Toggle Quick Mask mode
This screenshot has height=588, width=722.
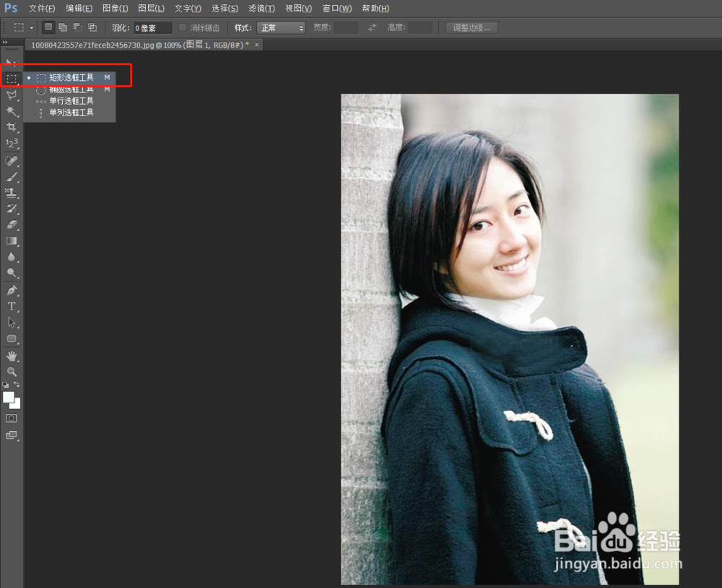point(11,418)
